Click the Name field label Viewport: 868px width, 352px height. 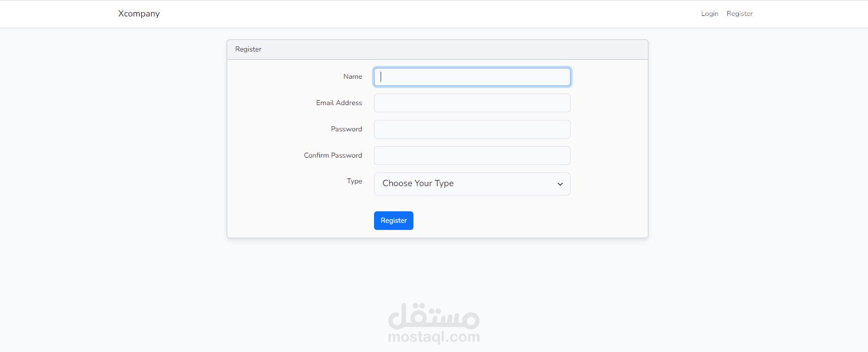(353, 77)
